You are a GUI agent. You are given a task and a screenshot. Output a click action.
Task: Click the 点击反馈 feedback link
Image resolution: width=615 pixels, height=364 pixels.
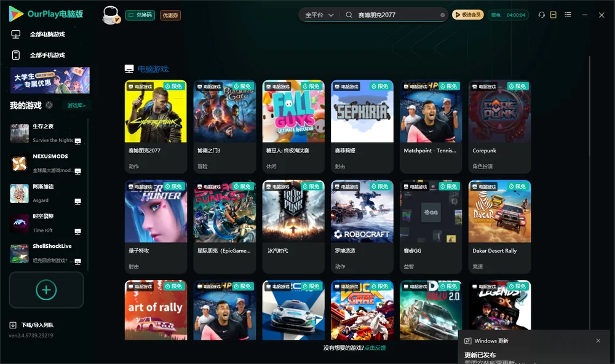(375, 347)
